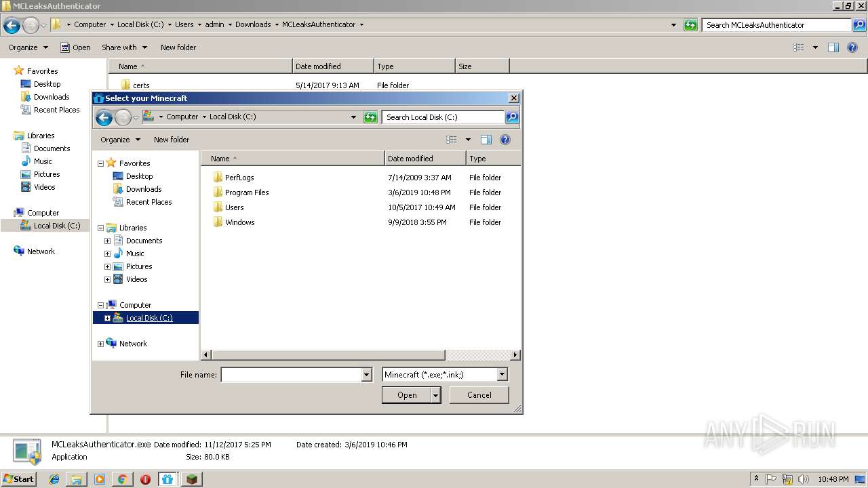Screen dimensions: 868x488
Task: Open Internet Explorer from the taskbar
Action: tap(54, 479)
